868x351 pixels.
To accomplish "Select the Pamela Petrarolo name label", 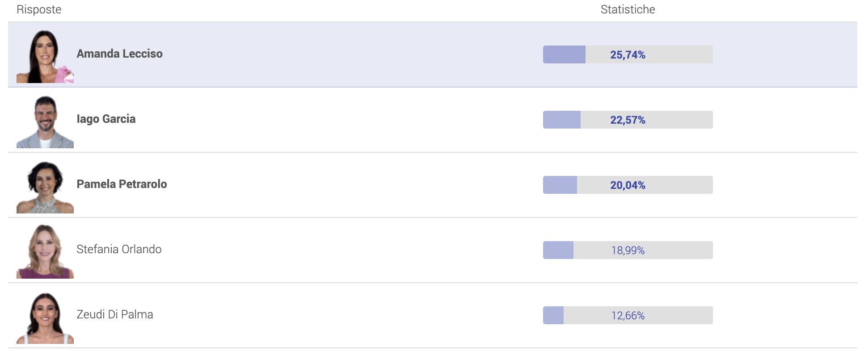I will tap(122, 184).
